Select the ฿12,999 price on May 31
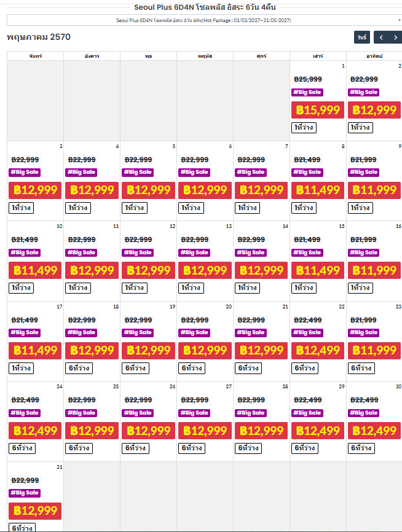 pyautogui.click(x=35, y=511)
